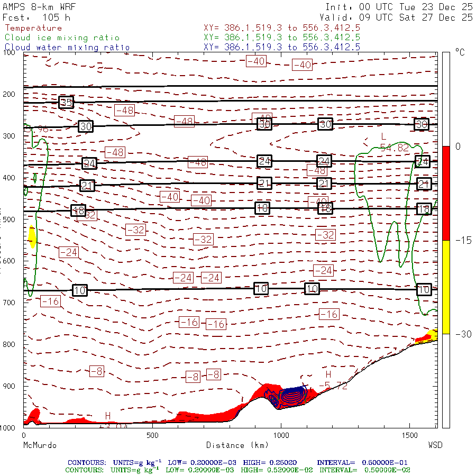Click the "Init: 00 UTC Tue 23 Dec 25" line

(399, 7)
